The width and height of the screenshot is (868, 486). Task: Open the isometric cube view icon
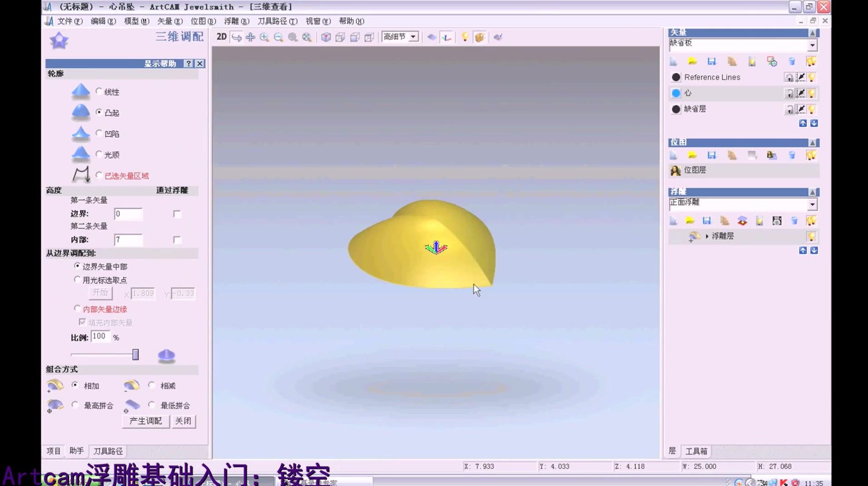pos(326,37)
